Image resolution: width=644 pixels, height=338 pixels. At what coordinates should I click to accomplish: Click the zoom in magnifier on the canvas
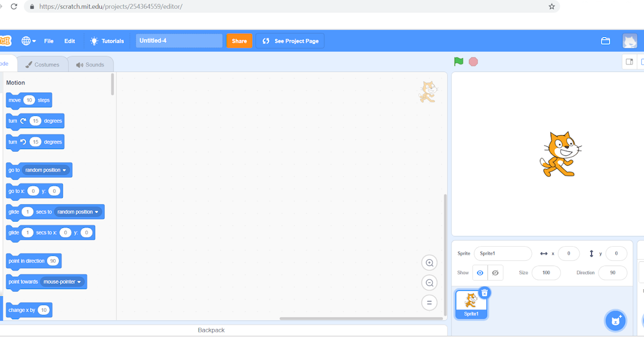429,262
